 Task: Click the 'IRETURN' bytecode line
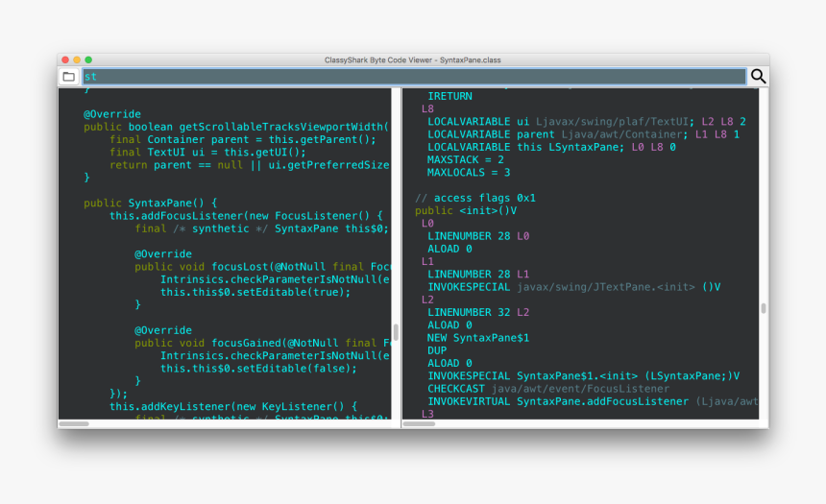pos(449,96)
